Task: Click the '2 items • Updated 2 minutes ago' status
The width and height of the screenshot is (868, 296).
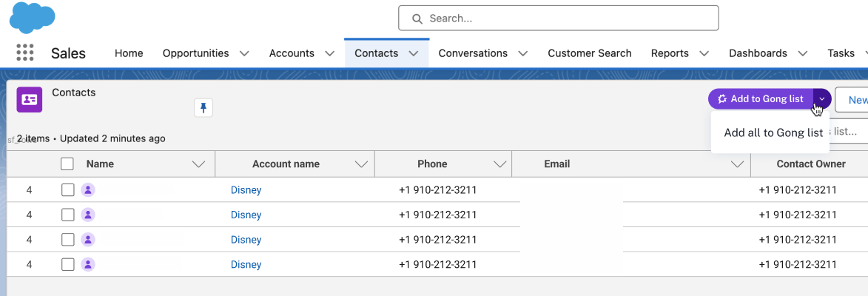Action: tap(91, 138)
